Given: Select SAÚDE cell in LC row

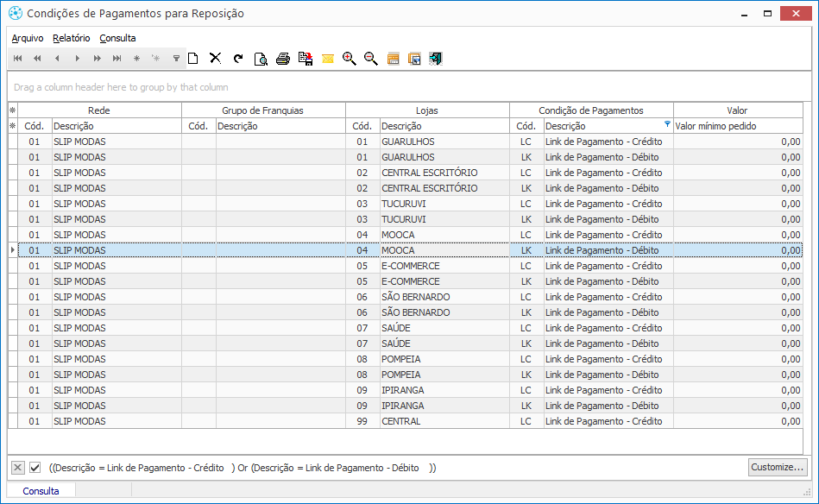Looking at the screenshot, I should 444,328.
